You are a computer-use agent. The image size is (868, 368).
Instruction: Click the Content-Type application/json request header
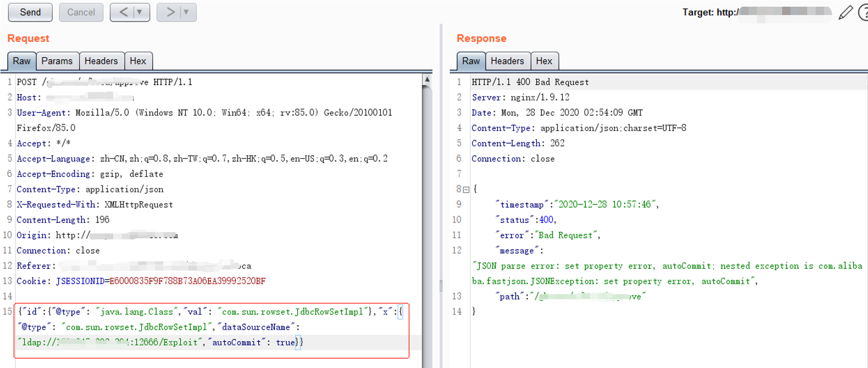90,189
